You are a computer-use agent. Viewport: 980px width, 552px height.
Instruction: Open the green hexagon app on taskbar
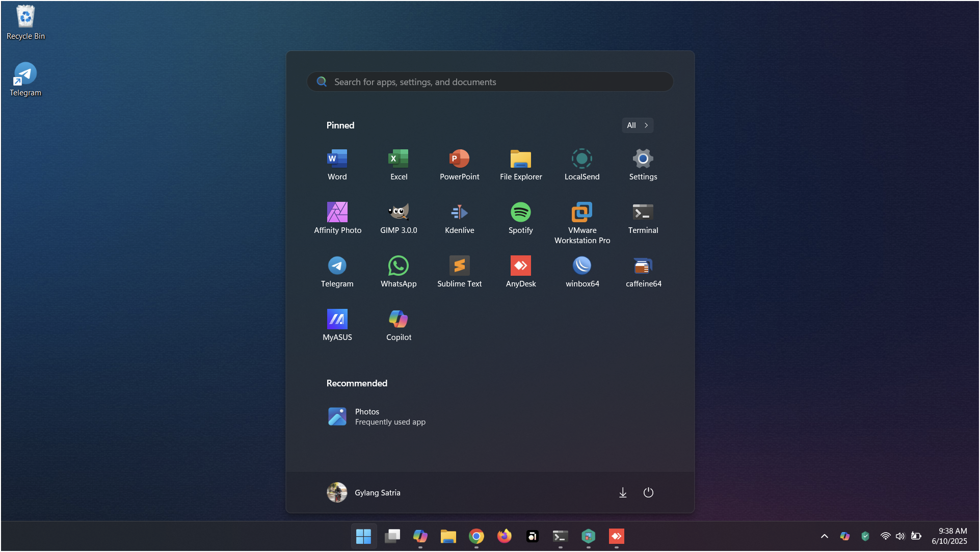point(588,536)
